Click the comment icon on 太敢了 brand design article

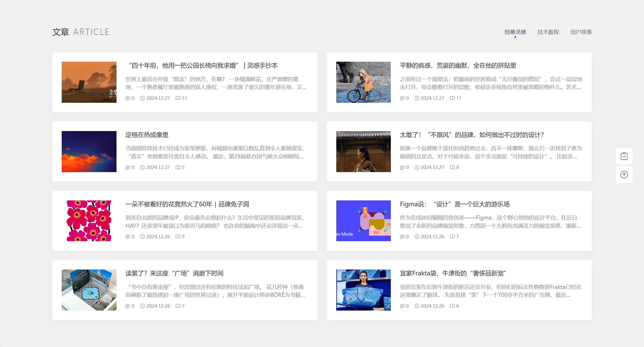402,168
